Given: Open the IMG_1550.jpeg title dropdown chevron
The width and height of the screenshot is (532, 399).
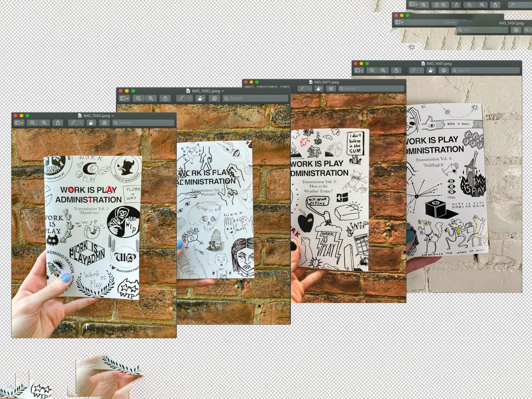Looking at the screenshot, I should click(x=113, y=116).
